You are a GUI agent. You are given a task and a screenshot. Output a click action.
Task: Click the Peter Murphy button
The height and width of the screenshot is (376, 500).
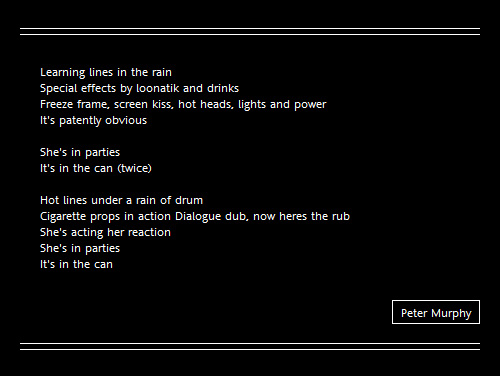[x=436, y=312]
